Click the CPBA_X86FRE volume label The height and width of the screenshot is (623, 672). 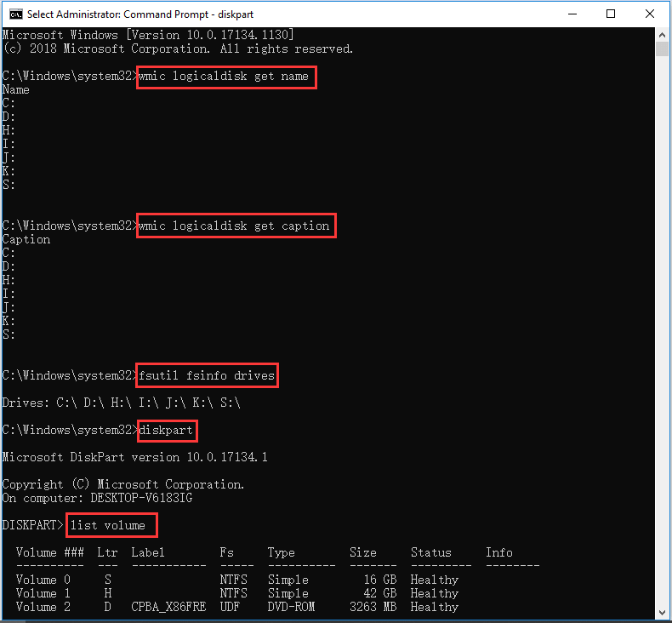168,608
